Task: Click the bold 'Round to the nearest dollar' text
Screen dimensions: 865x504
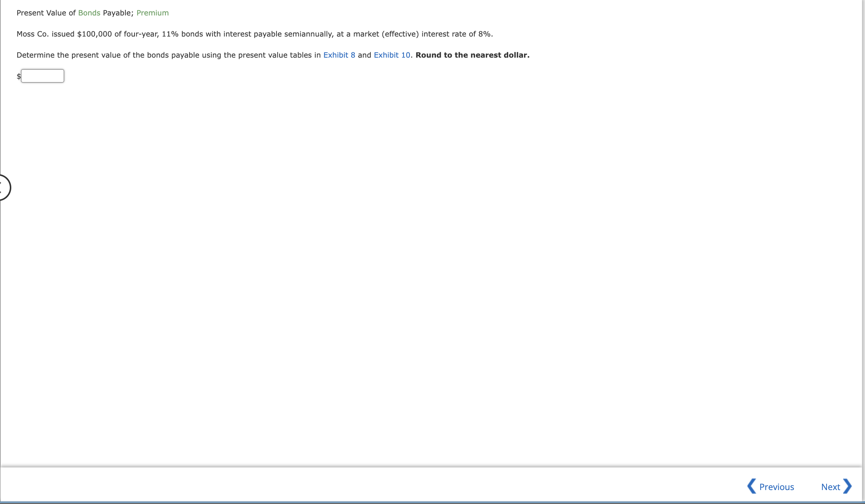Action: point(472,55)
